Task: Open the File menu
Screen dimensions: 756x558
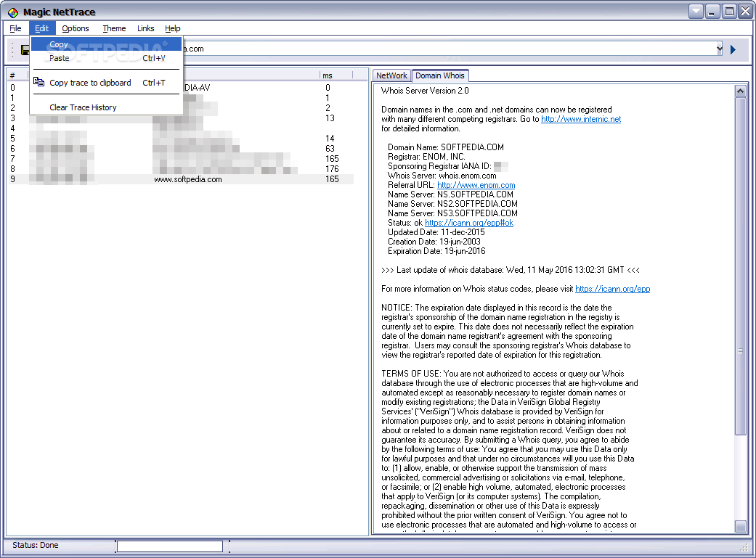Action: pyautogui.click(x=15, y=28)
